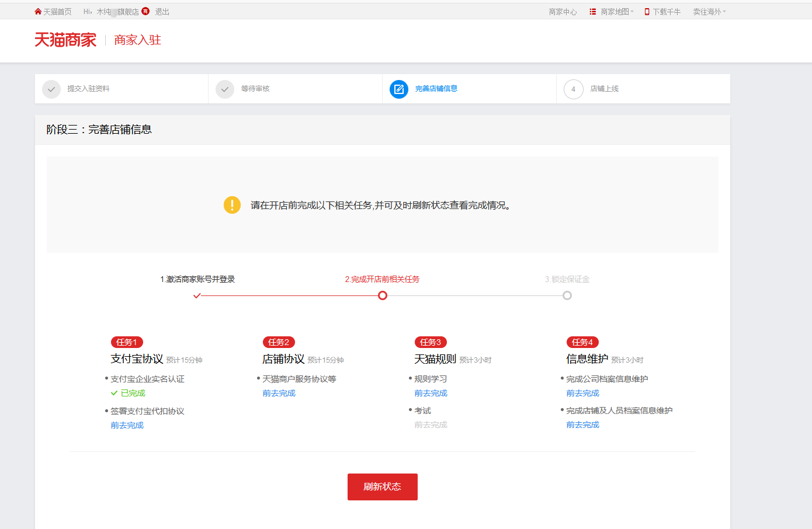Click 商家入驻 header text

(x=138, y=40)
